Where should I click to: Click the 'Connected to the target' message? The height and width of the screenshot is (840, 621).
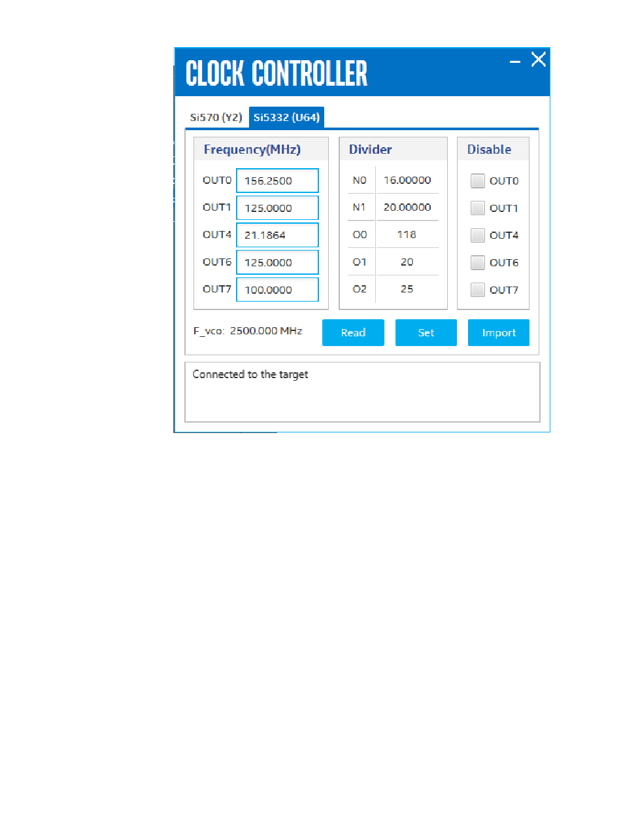tap(250, 375)
